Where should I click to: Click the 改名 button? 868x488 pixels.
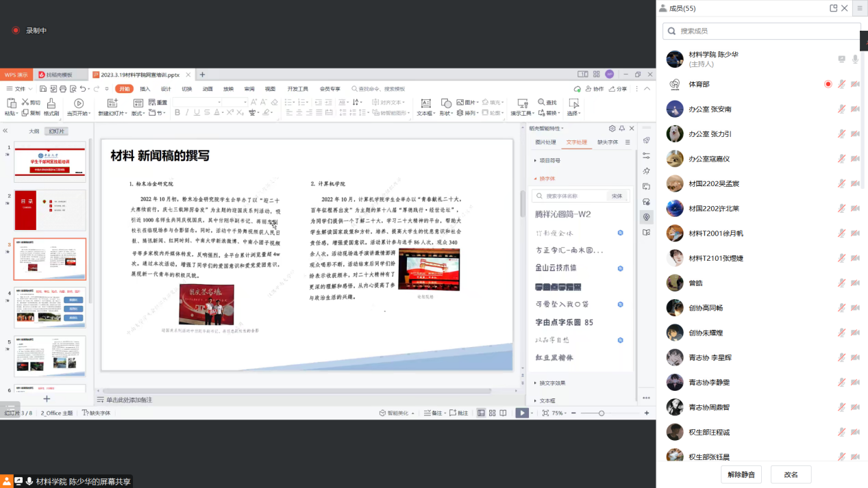tap(791, 474)
